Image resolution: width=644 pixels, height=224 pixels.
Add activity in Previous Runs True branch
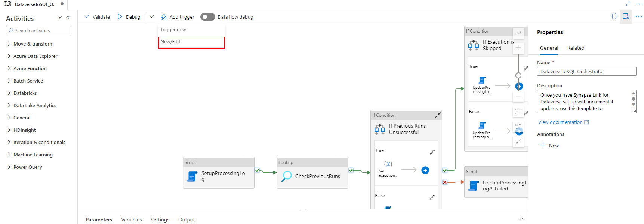(x=425, y=170)
